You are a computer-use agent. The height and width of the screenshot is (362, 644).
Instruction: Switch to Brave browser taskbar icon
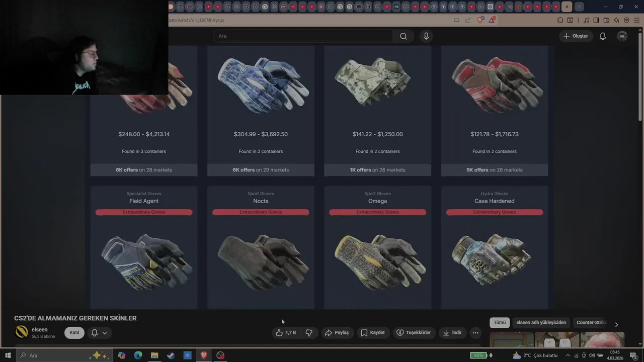[x=204, y=355]
